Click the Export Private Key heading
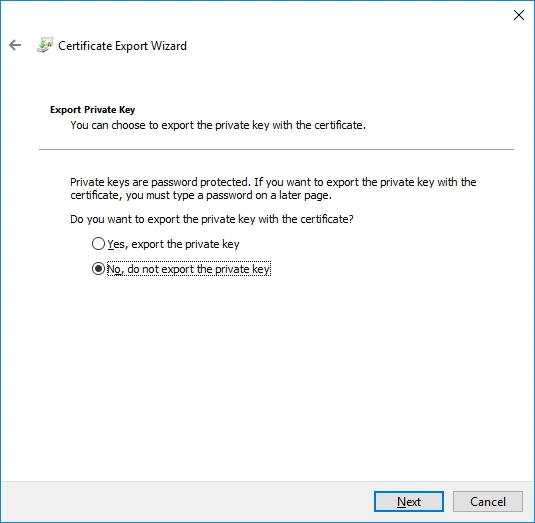535x523 pixels. point(92,110)
